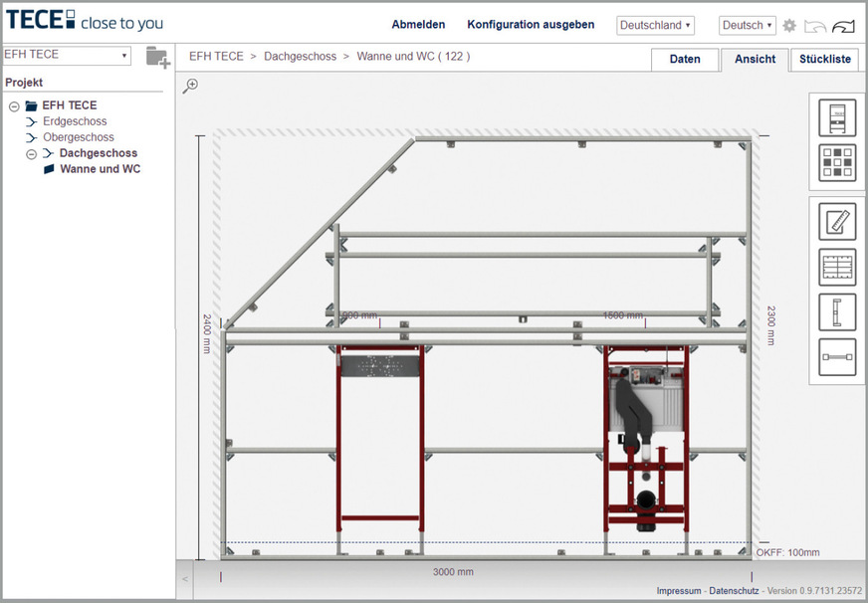Viewport: 868px width, 603px height.
Task: Select the module placement tool
Action: pyautogui.click(x=836, y=116)
